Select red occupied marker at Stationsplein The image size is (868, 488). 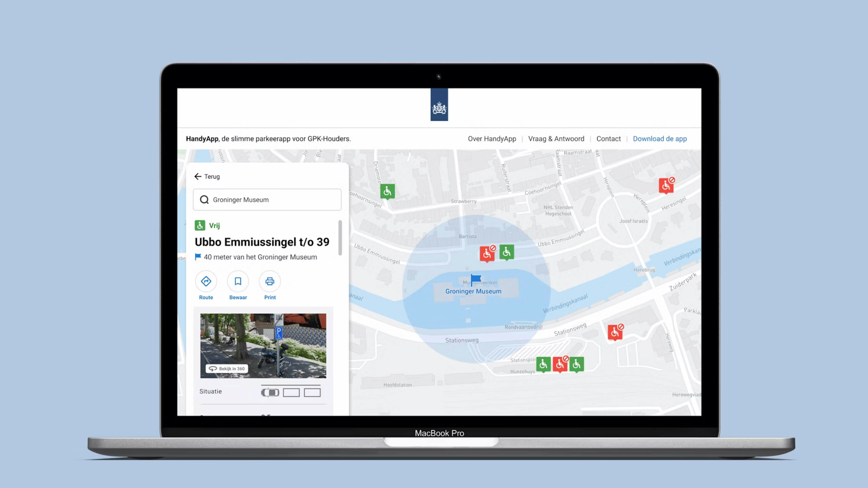coord(560,364)
